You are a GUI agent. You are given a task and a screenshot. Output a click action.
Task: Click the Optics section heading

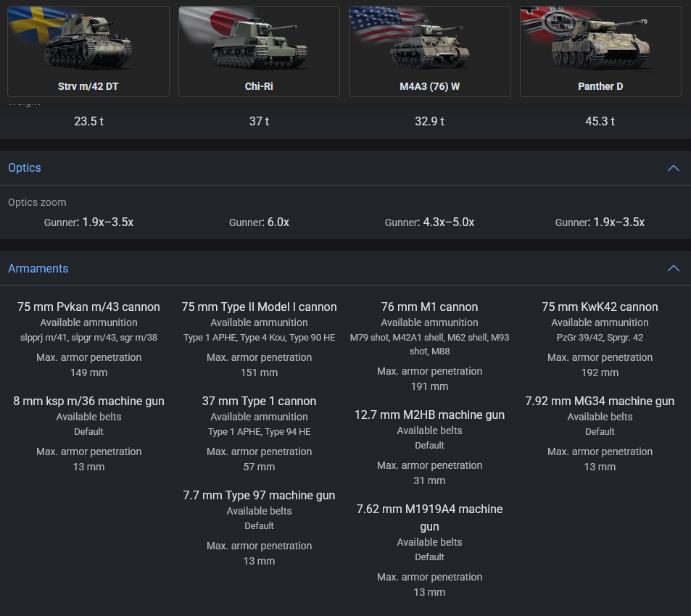(x=25, y=167)
